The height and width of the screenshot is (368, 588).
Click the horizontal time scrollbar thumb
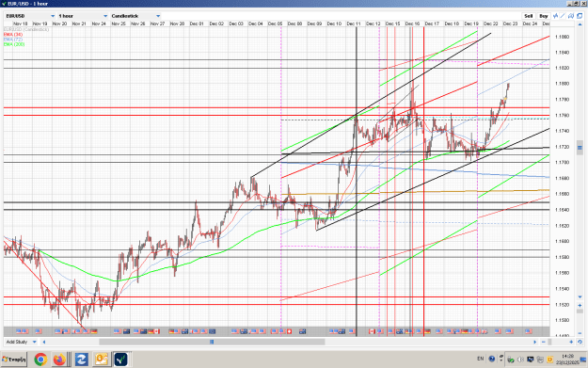pyautogui.click(x=212, y=342)
